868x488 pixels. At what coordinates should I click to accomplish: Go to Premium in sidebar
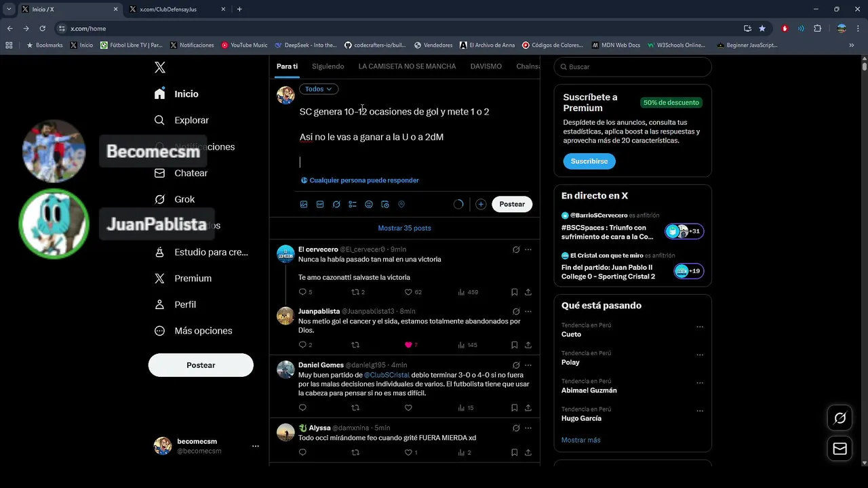(183, 279)
